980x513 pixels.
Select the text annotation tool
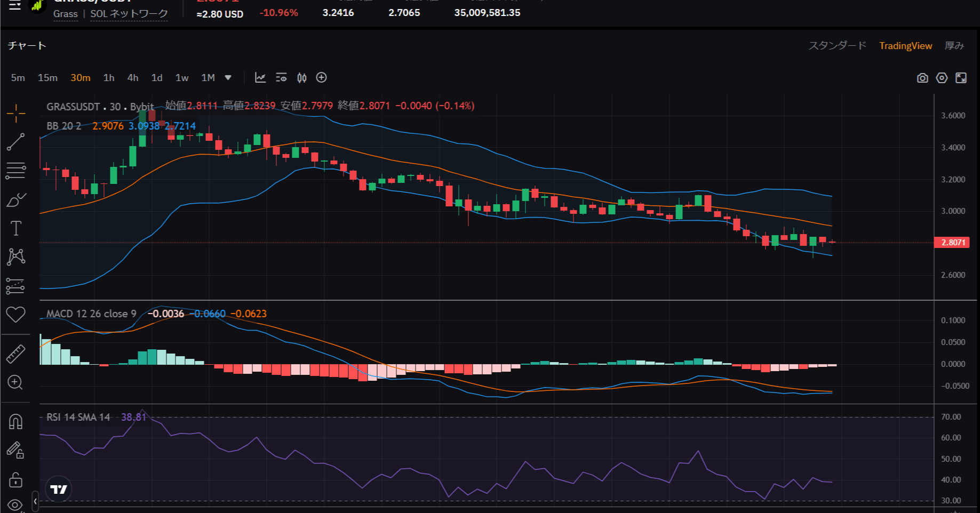[x=16, y=228]
